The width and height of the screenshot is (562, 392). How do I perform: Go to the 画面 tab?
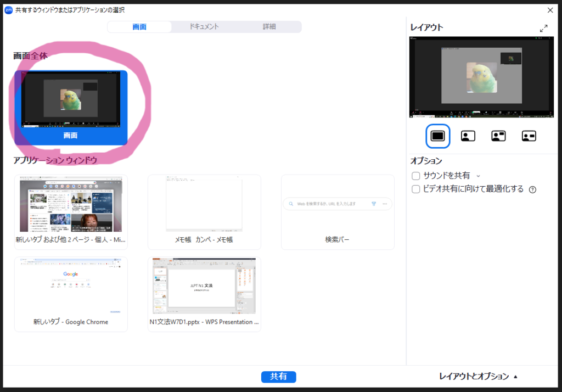139,27
